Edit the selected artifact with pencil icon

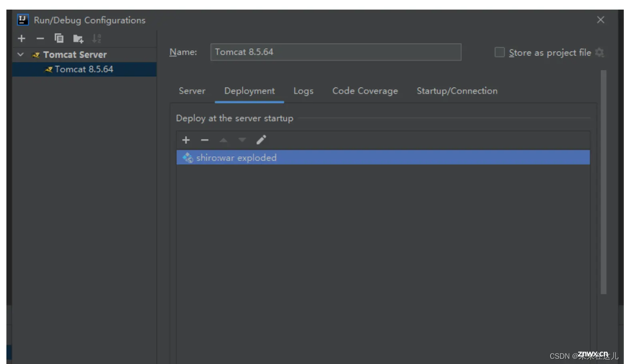pos(261,140)
